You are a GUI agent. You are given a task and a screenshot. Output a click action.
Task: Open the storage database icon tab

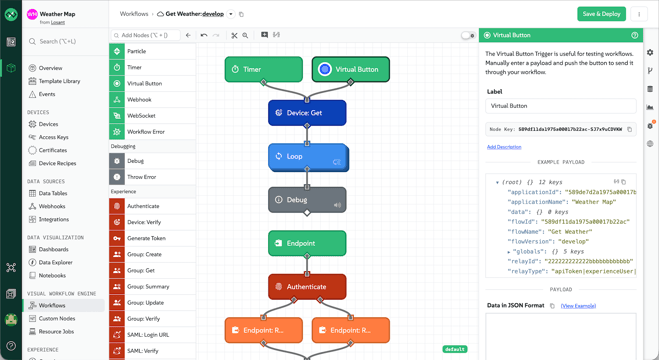click(650, 89)
